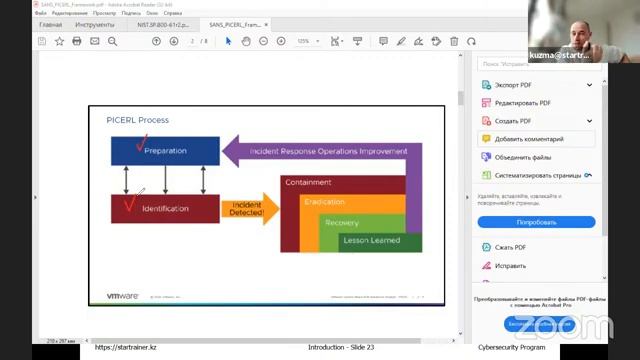Open the Экспорт PDF tool
640x360 pixels.
click(x=513, y=85)
